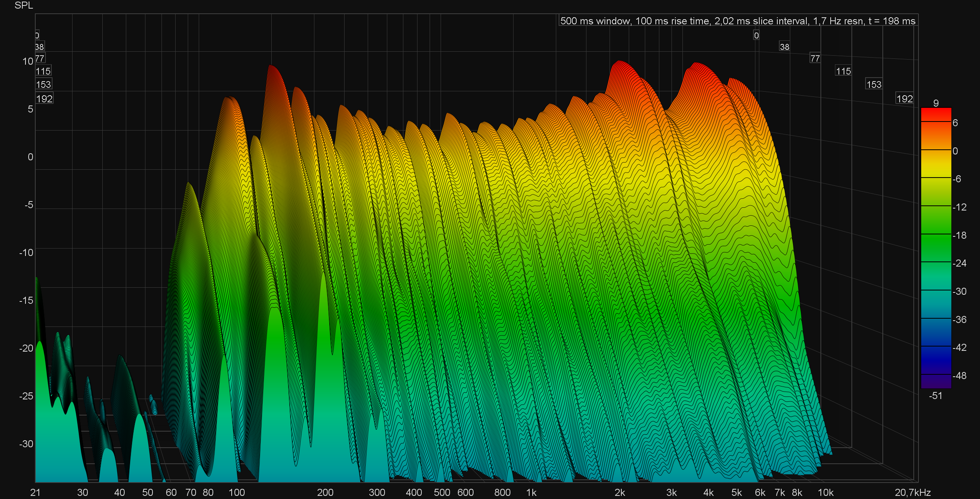Click the 115 ms time label at left

click(x=43, y=71)
